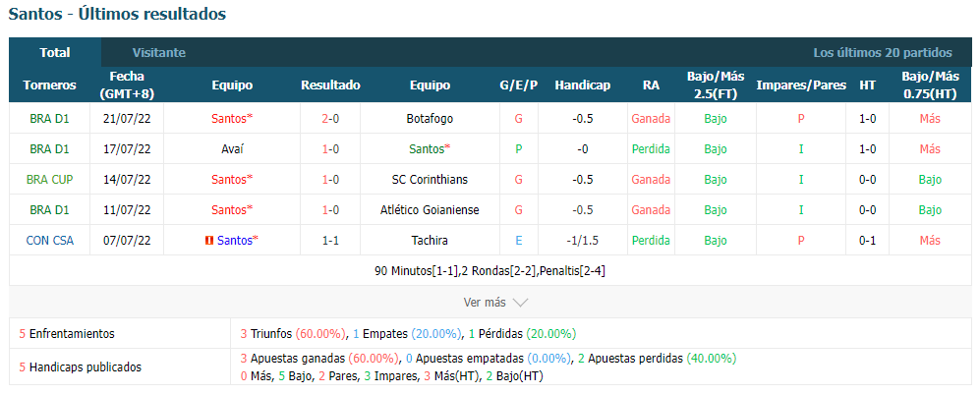Click the 1-1 result against Tachira

point(330,241)
